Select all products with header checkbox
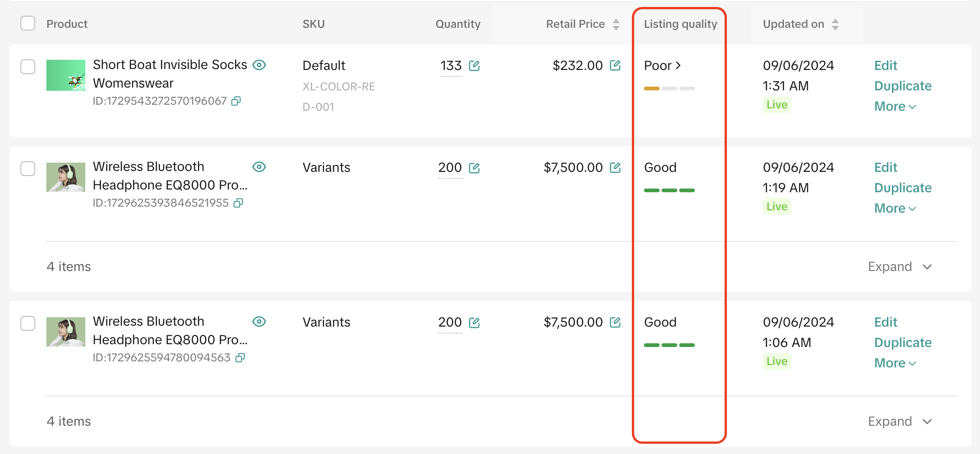 [28, 23]
